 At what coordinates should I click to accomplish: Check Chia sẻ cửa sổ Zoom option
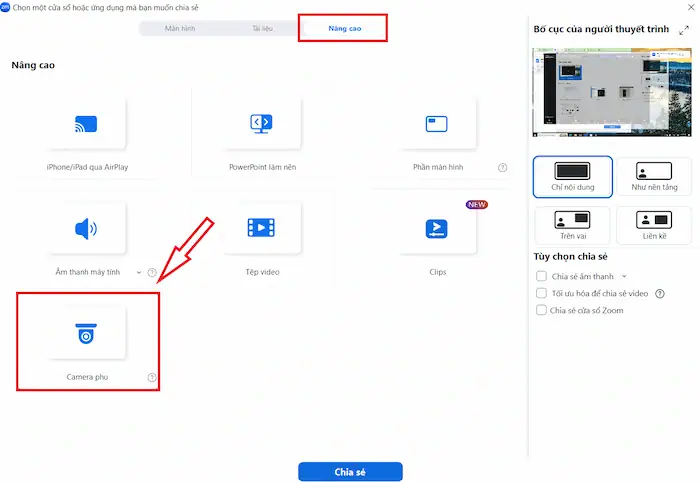541,311
